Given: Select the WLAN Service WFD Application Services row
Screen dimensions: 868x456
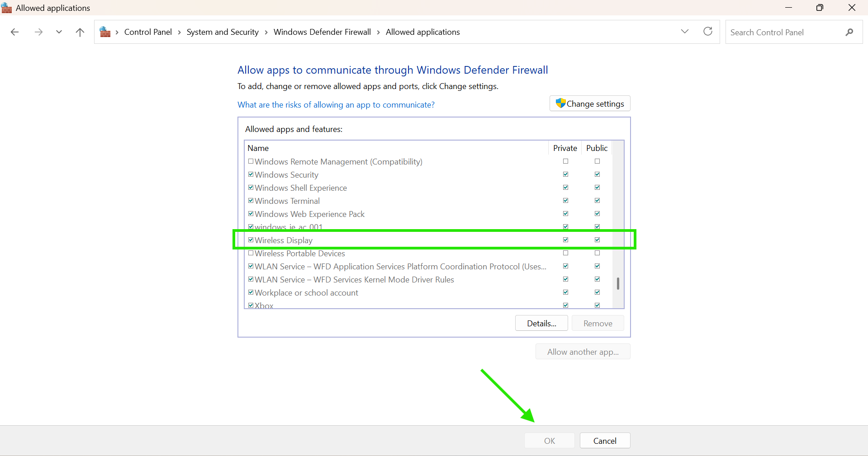Looking at the screenshot, I should (428, 266).
